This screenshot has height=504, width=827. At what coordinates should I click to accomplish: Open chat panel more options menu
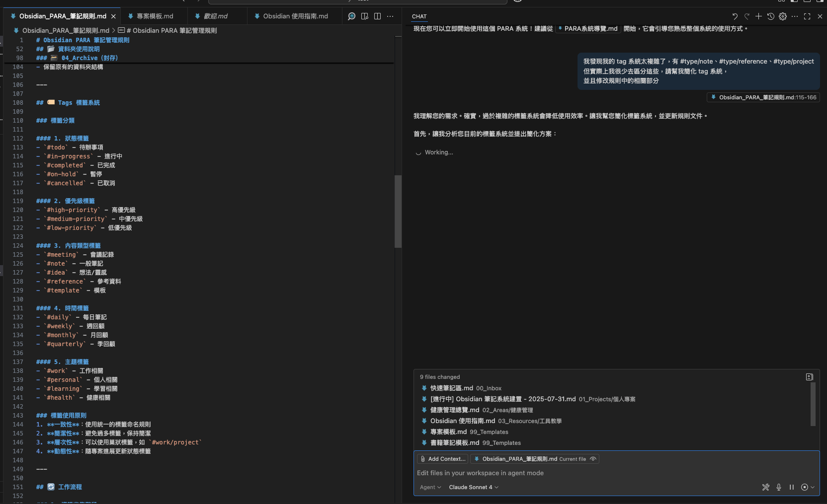(x=795, y=16)
